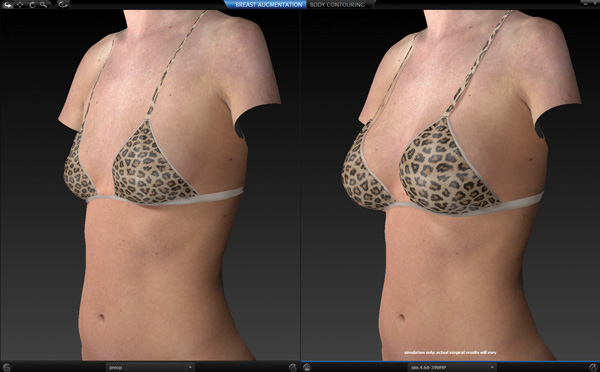Screen dimensions: 600x372
Task: Expand the preop dropdown arrow
Action: 190,367
